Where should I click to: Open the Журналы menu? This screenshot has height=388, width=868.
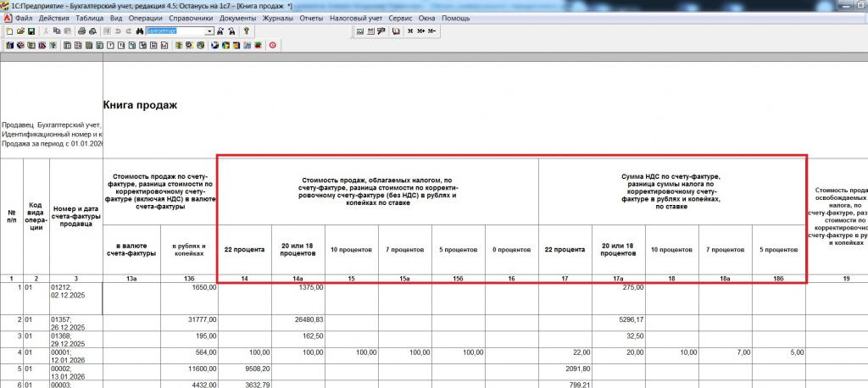point(278,19)
